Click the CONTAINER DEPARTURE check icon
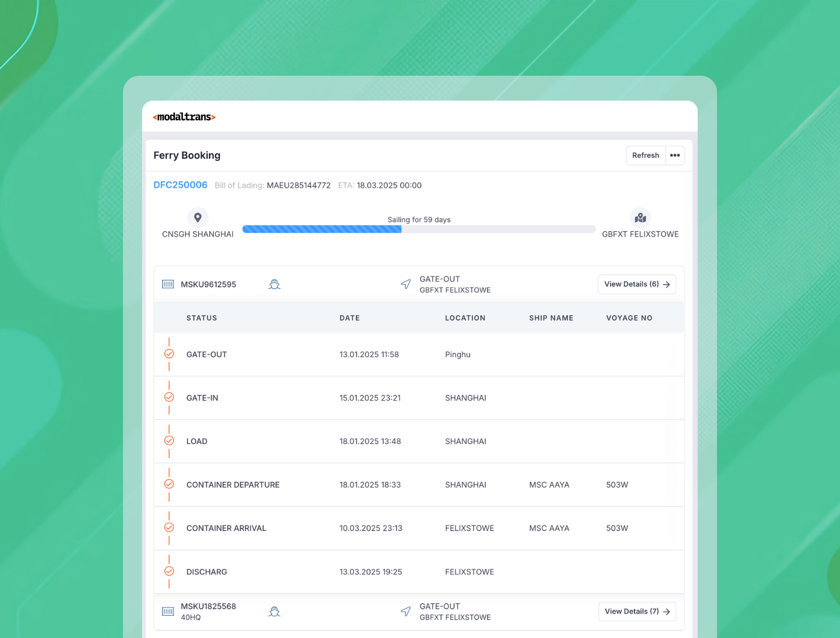This screenshot has height=638, width=840. coord(169,484)
